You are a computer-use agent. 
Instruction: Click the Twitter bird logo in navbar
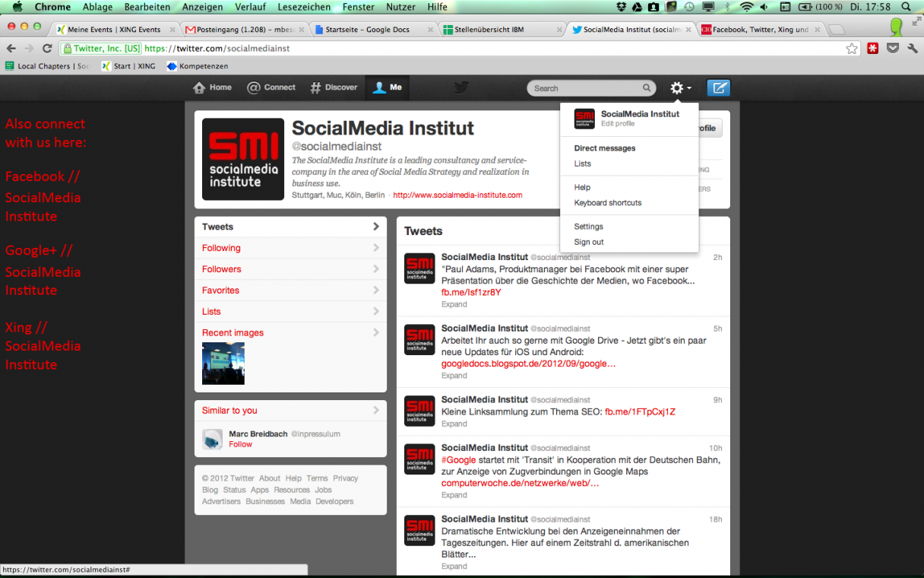pyautogui.click(x=461, y=88)
